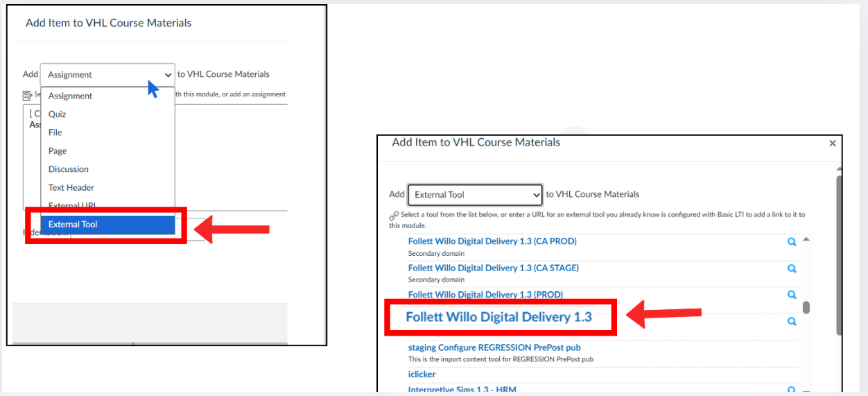
Task: Select staging Configure REGRESSION PrePost pub tool
Action: [494, 347]
